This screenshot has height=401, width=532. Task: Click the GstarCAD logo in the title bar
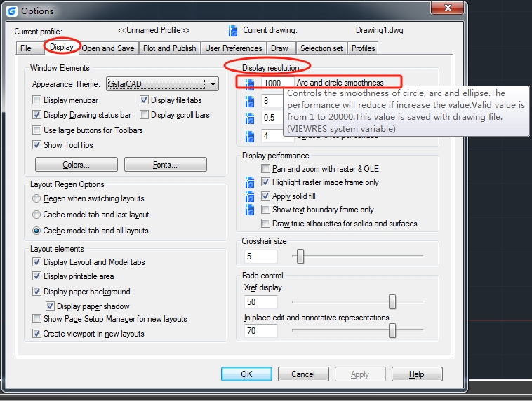pos(12,11)
